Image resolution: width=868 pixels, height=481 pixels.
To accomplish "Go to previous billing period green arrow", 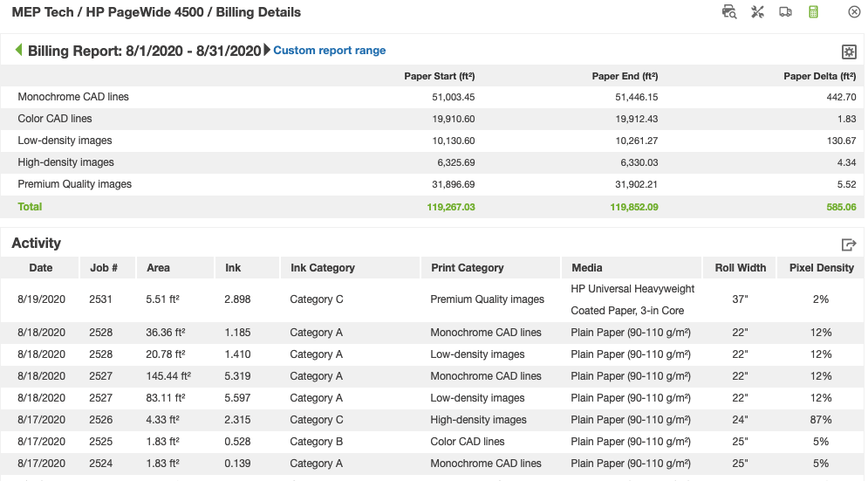I will point(18,51).
